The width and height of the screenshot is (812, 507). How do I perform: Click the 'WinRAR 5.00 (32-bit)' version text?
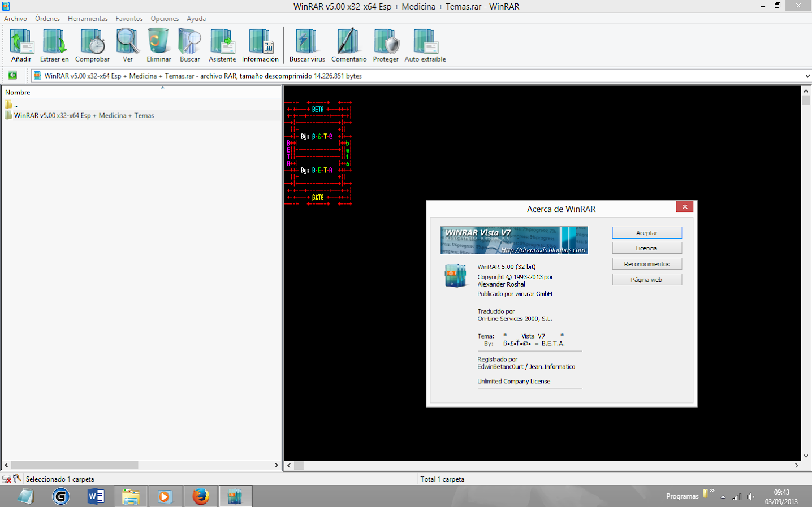tap(506, 267)
